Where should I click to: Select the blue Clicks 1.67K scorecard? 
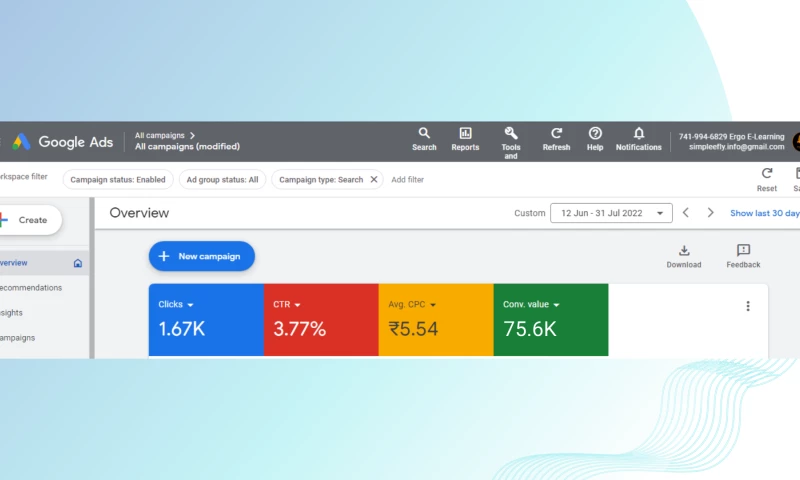206,320
